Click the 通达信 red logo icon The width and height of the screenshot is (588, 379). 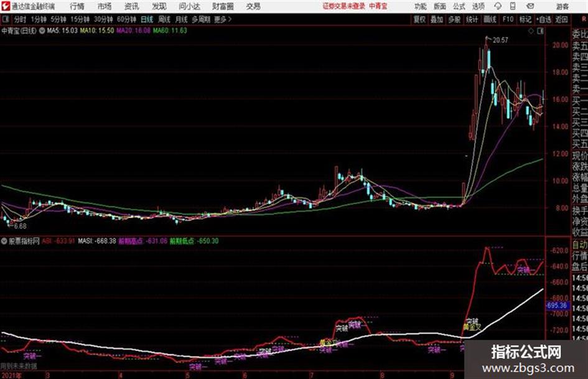tap(5, 6)
